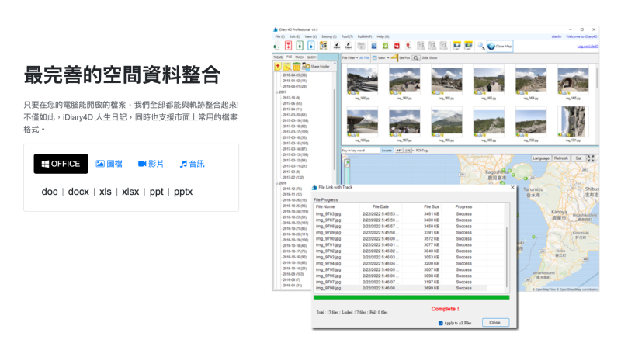Click the Log on iLife4D link
This screenshot has width=621, height=364.
pyautogui.click(x=588, y=47)
